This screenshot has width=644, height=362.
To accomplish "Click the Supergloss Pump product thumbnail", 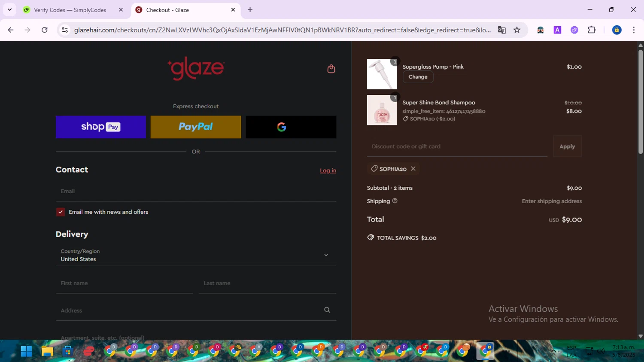I will click(382, 74).
